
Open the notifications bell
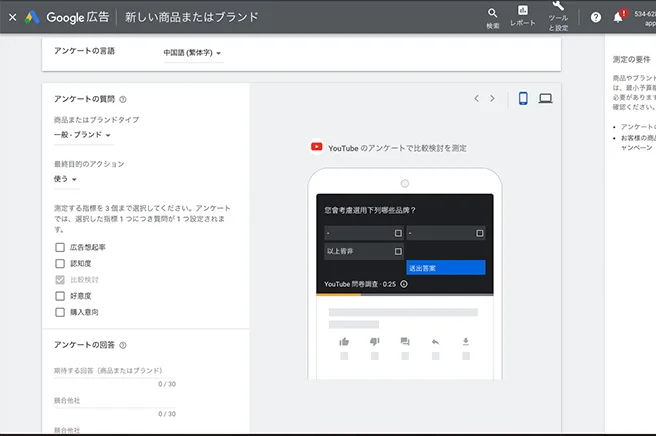click(618, 17)
